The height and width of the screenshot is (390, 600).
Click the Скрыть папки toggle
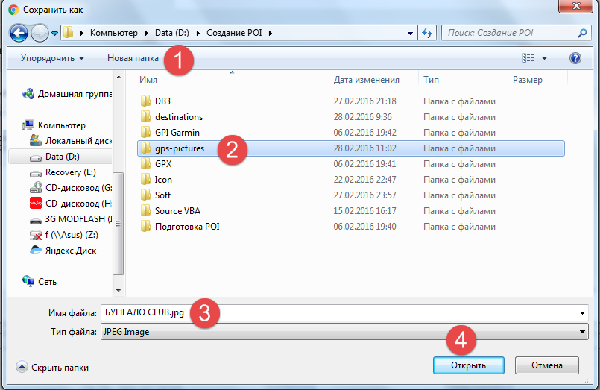(x=53, y=368)
